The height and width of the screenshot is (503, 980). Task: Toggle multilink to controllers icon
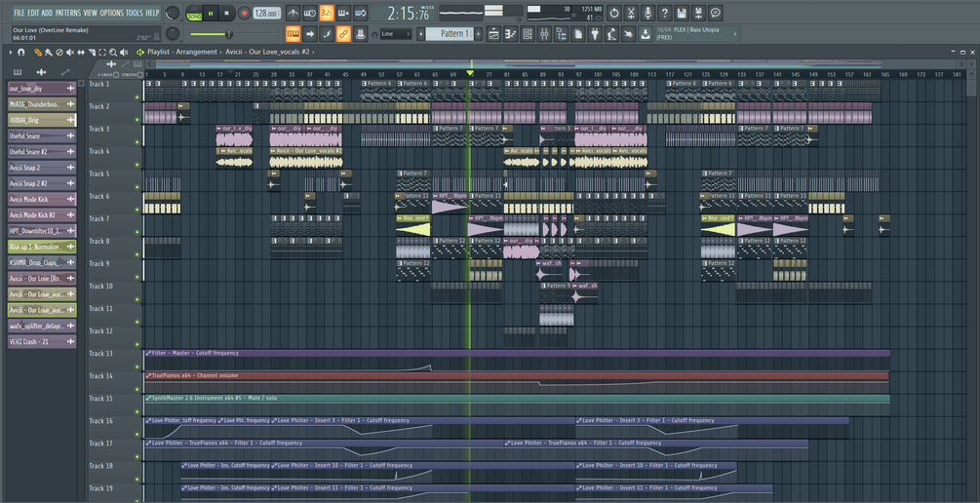coord(343,34)
